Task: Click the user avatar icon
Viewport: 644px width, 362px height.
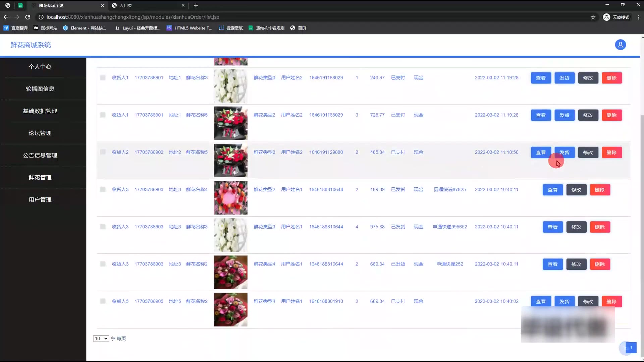Action: (620, 45)
